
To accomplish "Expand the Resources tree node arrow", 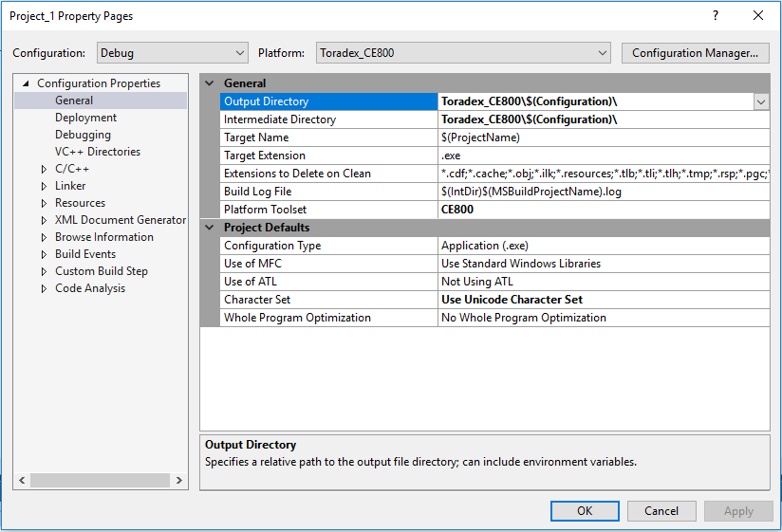I will (44, 203).
